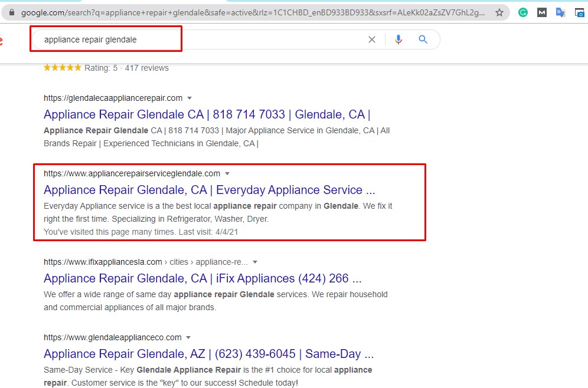Click the five-star rating display
Screen dimensions: 588x388
point(62,68)
